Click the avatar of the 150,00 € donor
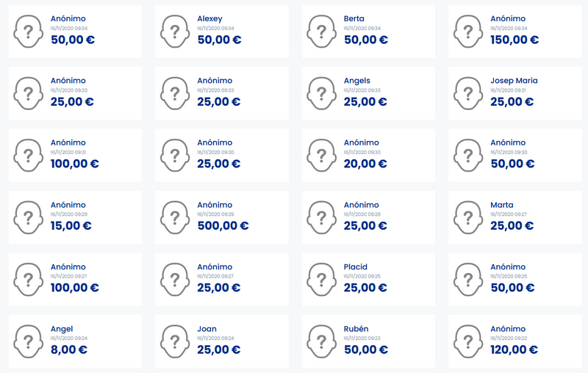This screenshot has width=588, height=373. [x=468, y=32]
